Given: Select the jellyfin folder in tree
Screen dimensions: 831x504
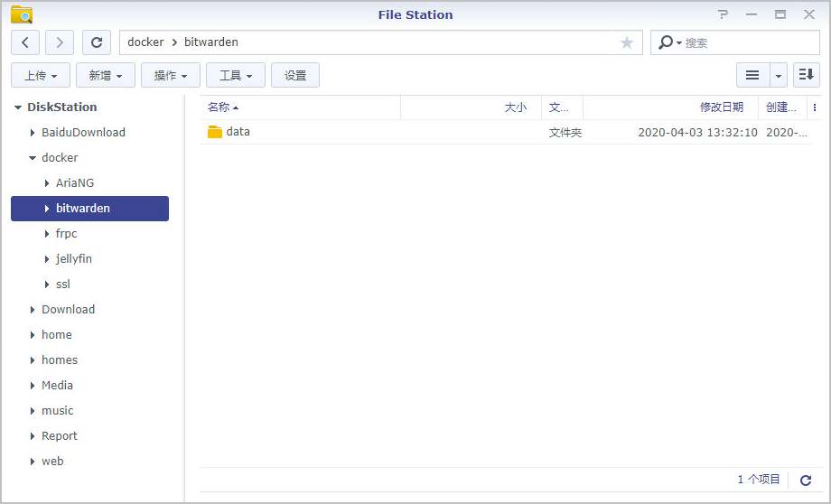Looking at the screenshot, I should pos(73,258).
